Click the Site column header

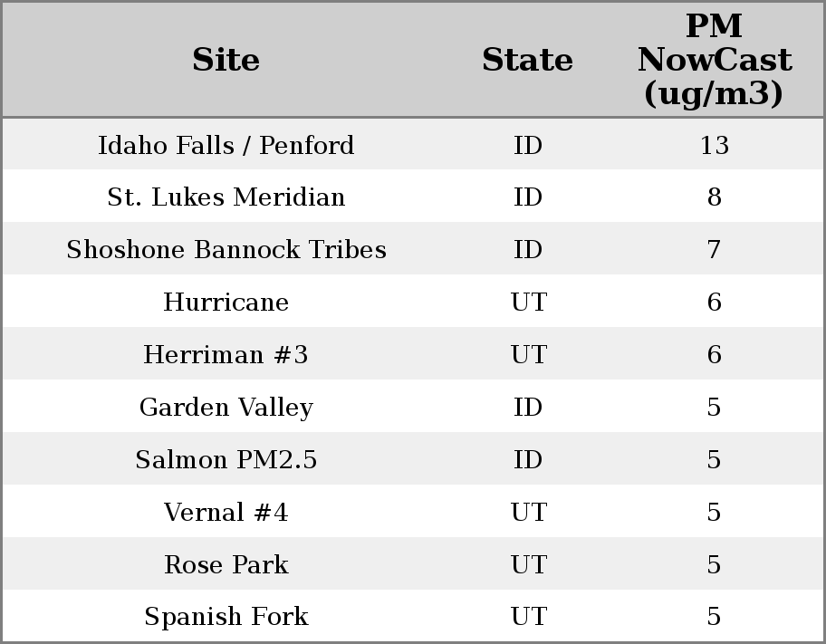226,61
